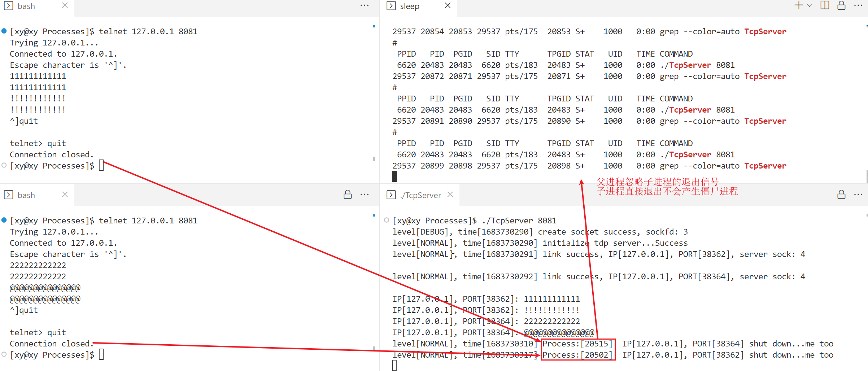Open more actions menu in sleep terminal group
This screenshot has height=371, width=868.
click(858, 5)
